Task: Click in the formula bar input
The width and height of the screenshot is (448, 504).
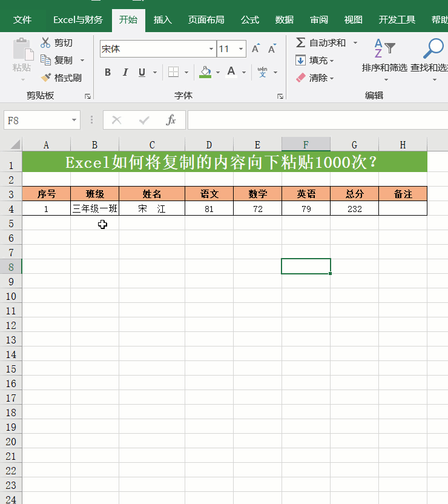Action: [x=318, y=120]
